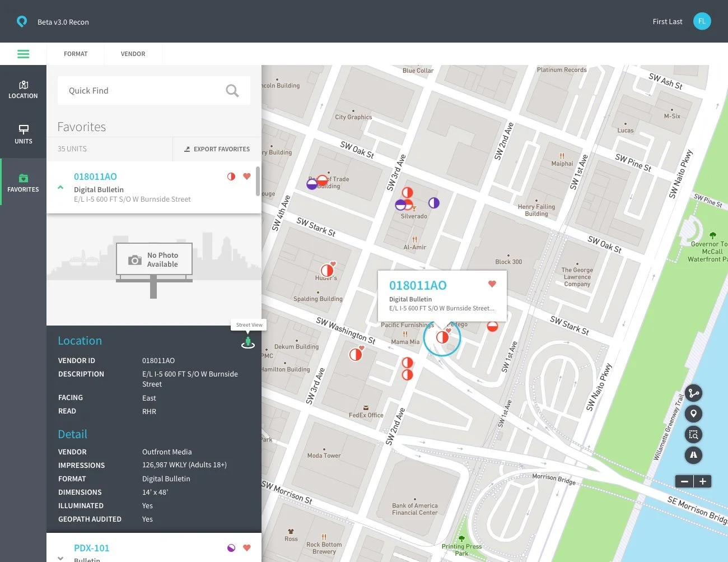
Task: Zoom out the map with minus
Action: pos(684,481)
